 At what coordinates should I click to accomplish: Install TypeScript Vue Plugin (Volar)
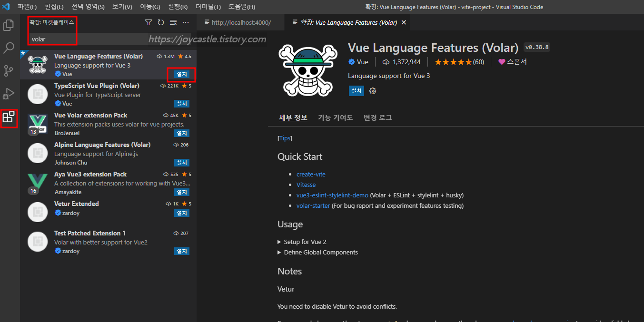click(x=182, y=104)
